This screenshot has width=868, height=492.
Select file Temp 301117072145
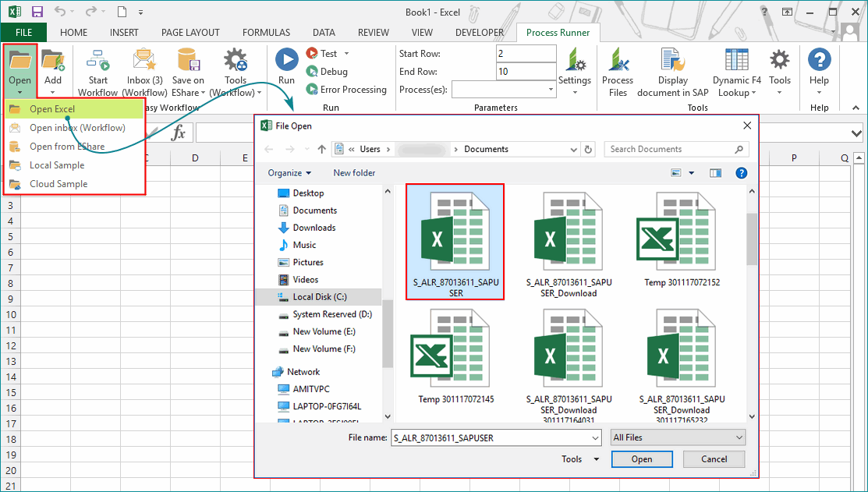coord(456,358)
